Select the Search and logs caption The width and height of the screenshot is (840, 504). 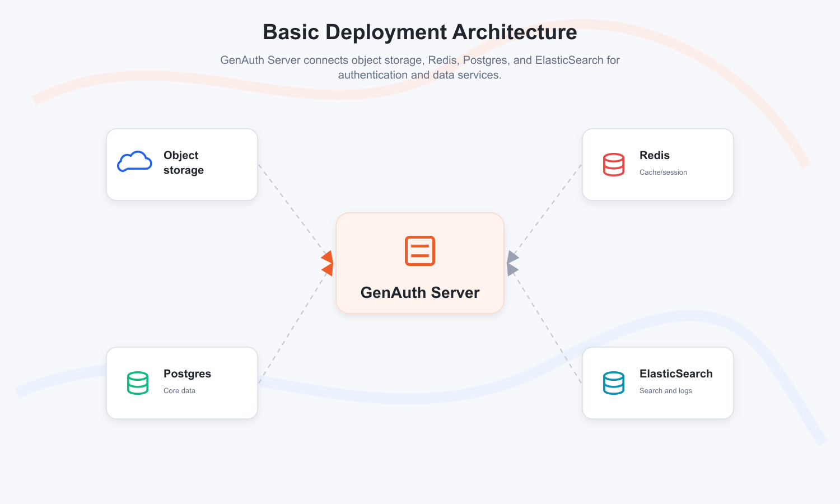click(x=665, y=391)
